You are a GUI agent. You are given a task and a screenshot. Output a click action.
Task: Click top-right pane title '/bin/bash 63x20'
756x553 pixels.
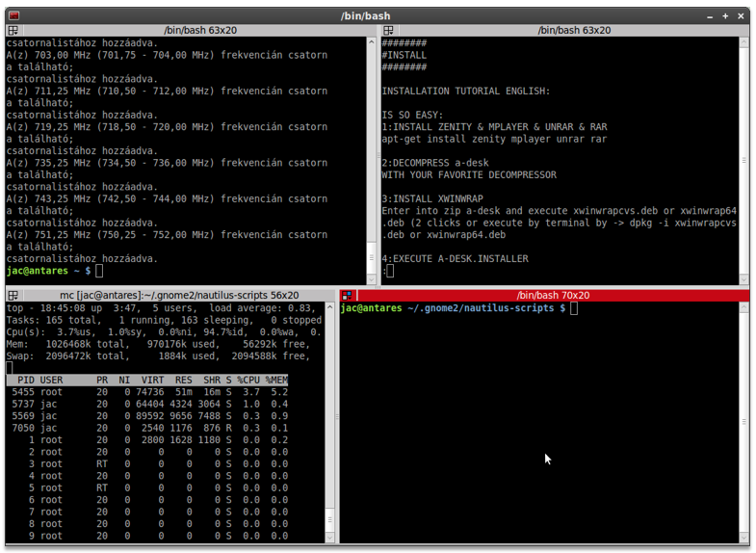[574, 31]
